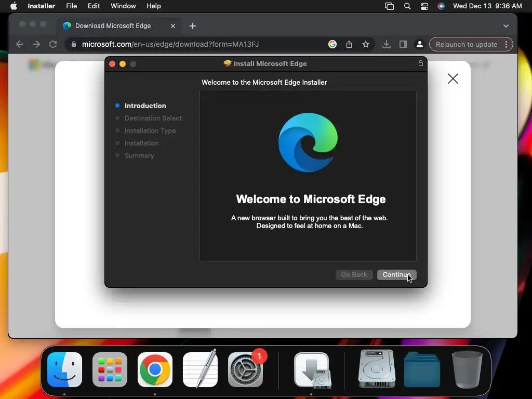Screen dimensions: 532x399
Task: Click the Google icon in address bar
Action: [x=332, y=44]
